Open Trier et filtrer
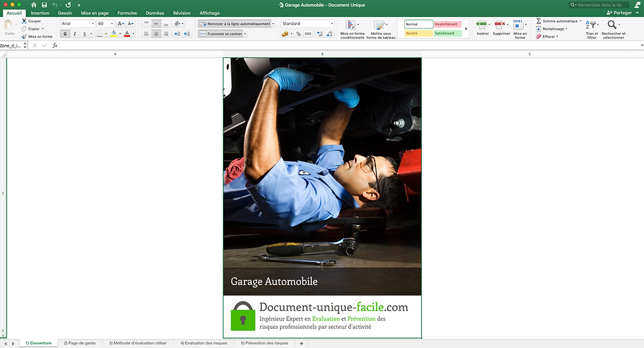Screen dimensions: 644x348 (592, 30)
